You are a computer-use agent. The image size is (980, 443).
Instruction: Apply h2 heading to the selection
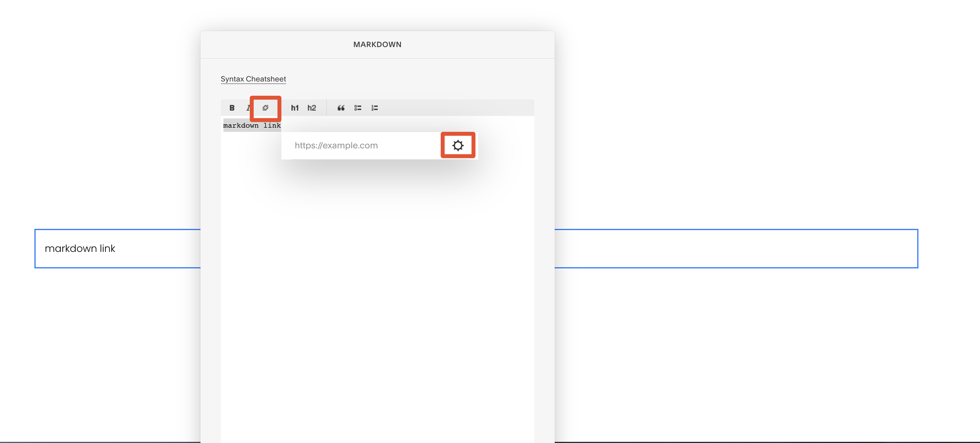[312, 108]
